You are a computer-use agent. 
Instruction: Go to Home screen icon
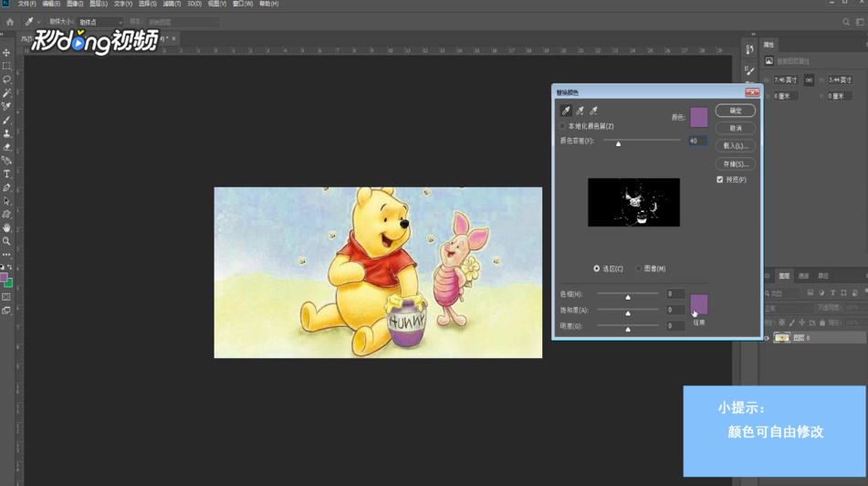tap(10, 22)
